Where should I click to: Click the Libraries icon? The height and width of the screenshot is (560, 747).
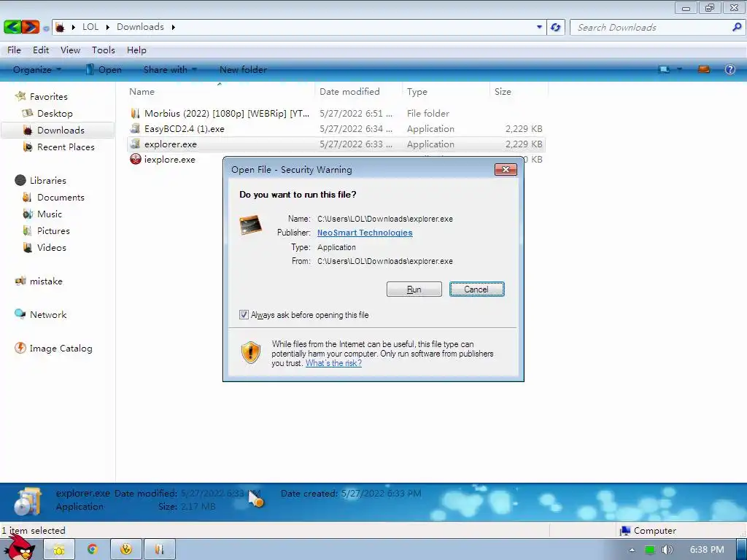(20, 181)
